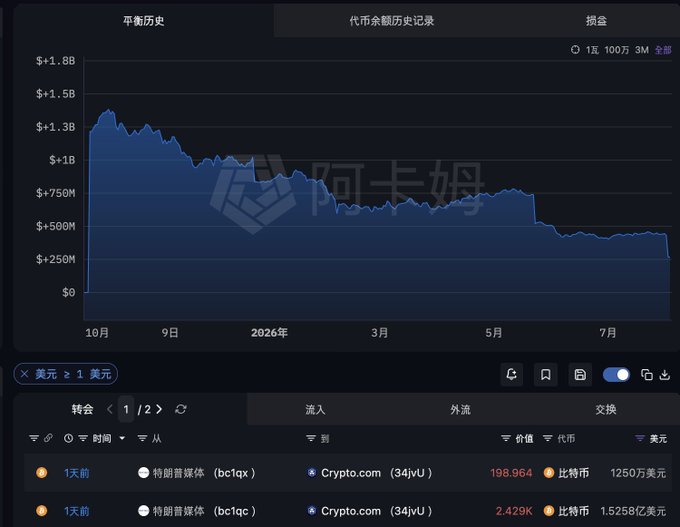Select the 100万 time range

[616, 50]
